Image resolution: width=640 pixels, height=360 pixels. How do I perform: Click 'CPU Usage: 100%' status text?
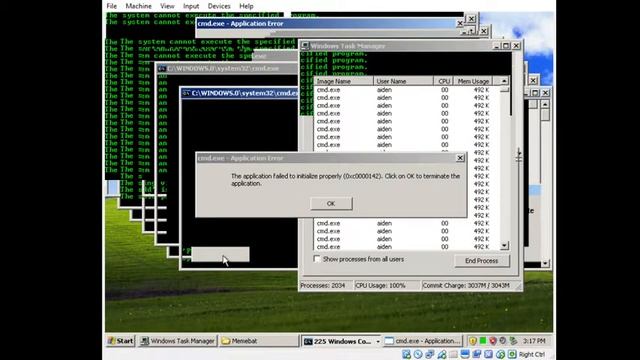click(380, 286)
